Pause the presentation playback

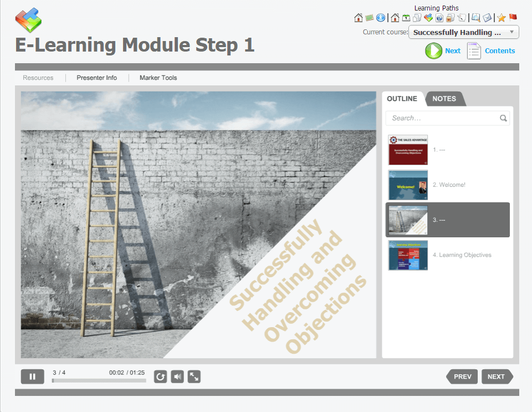point(33,377)
